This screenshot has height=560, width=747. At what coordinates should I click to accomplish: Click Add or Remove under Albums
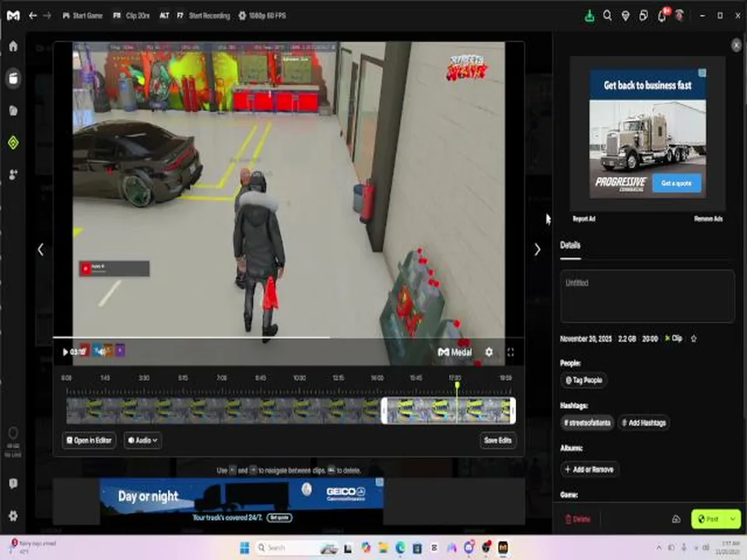(x=589, y=470)
